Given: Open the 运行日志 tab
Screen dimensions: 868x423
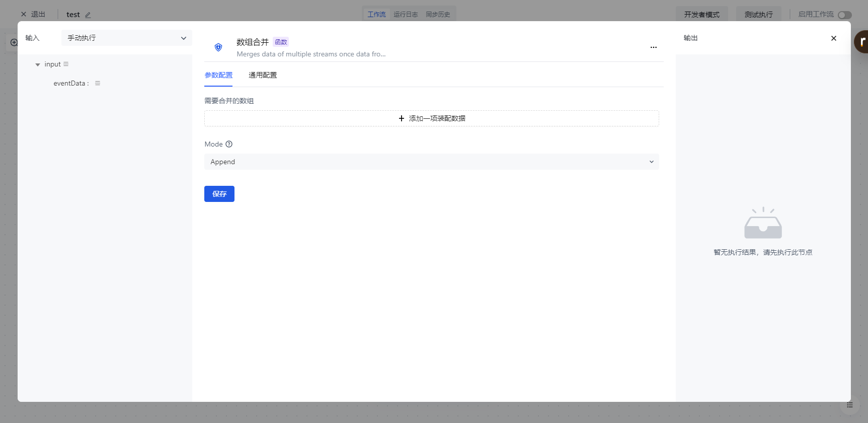Looking at the screenshot, I should pyautogui.click(x=406, y=15).
